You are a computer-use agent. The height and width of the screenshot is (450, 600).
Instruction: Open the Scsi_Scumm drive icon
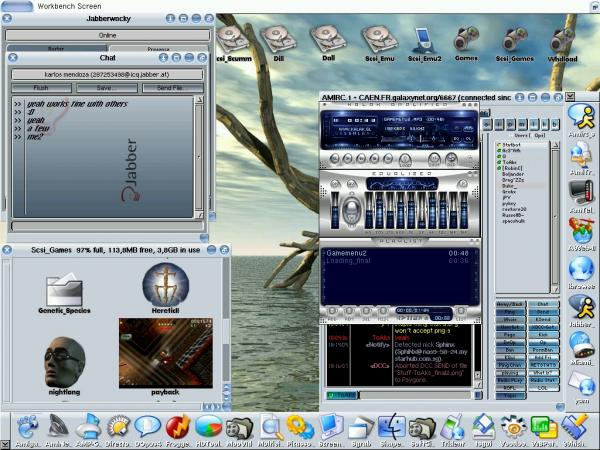point(232,43)
